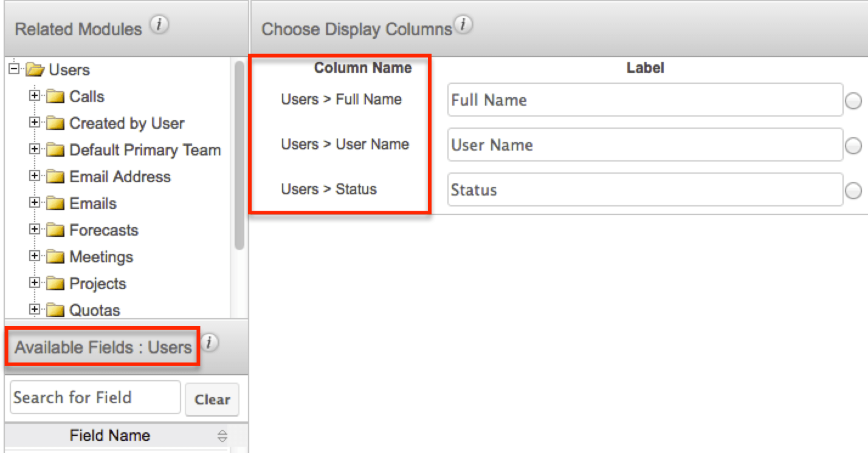Expand the Meetings tree node
This screenshot has width=868, height=453.
pos(35,256)
